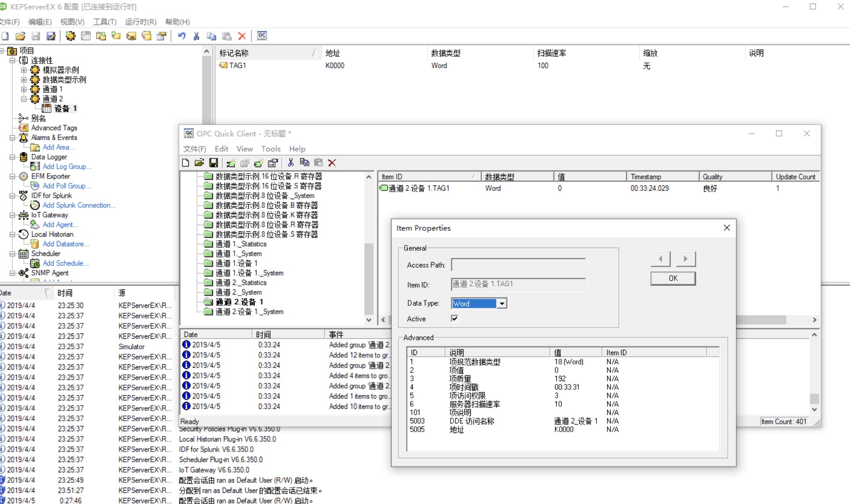Sort by 标记名称 column header
850x504 pixels.
coord(268,53)
